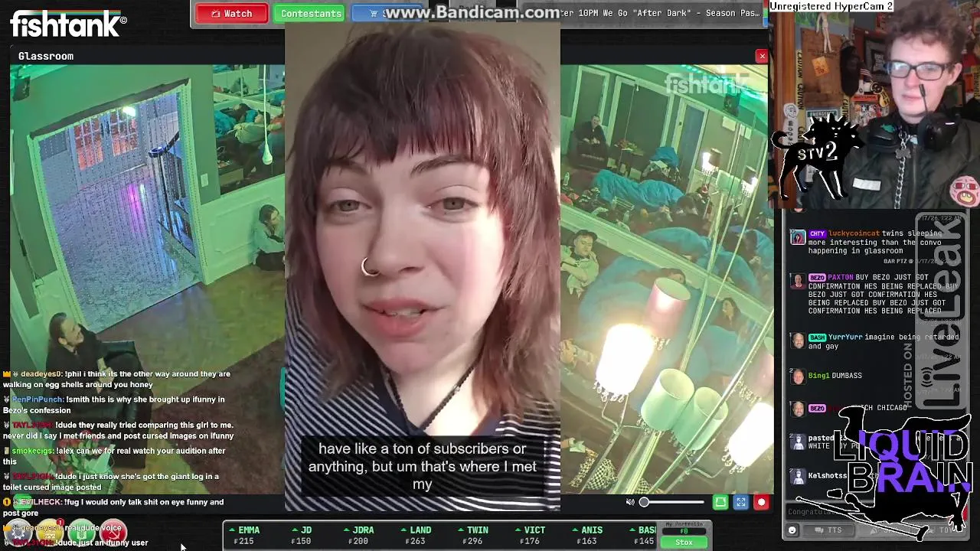Click the After Dark announcement ticker

tap(658, 13)
